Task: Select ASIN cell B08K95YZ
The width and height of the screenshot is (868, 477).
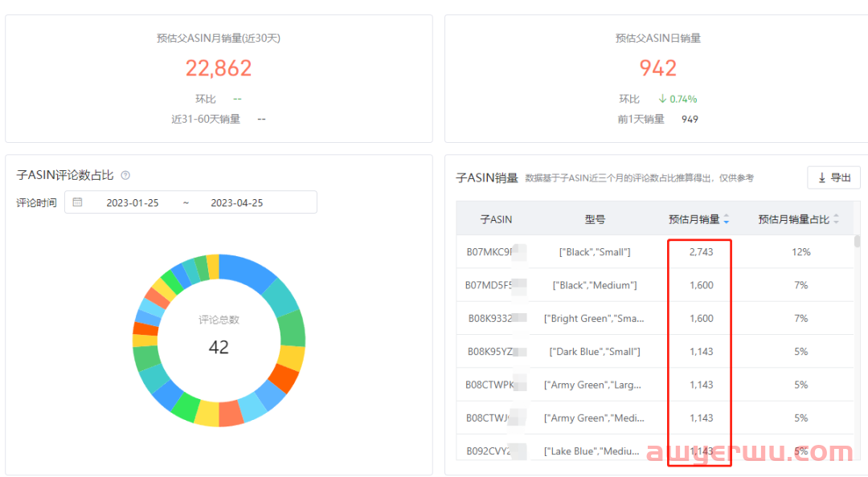Action: pyautogui.click(x=490, y=352)
